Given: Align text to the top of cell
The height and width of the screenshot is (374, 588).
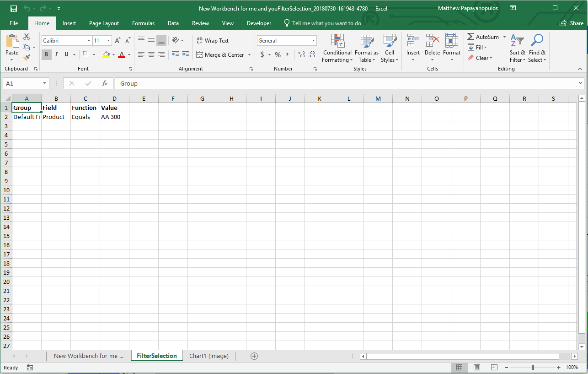Looking at the screenshot, I should point(141,40).
